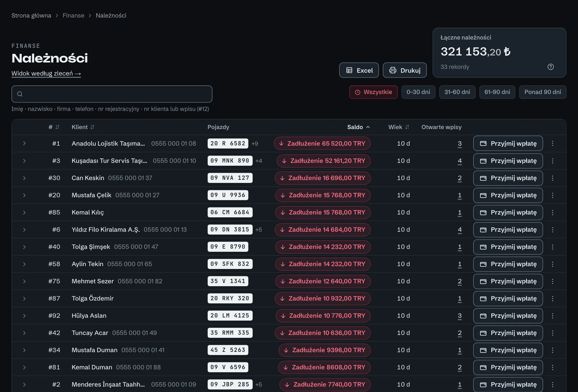Filter receivables by Ponad 90 dni
The height and width of the screenshot is (392, 578).
coord(543,92)
